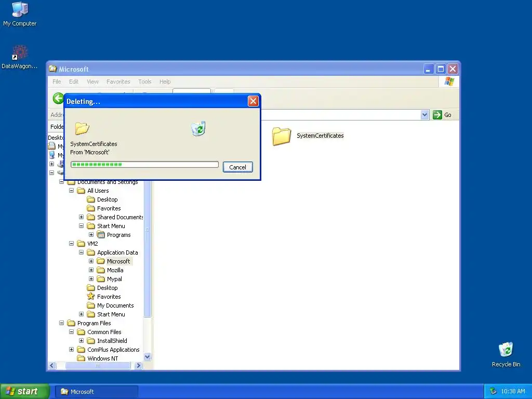Screen dimensions: 532x399
Task: Expand the Mypal tree node
Action: [x=91, y=278]
